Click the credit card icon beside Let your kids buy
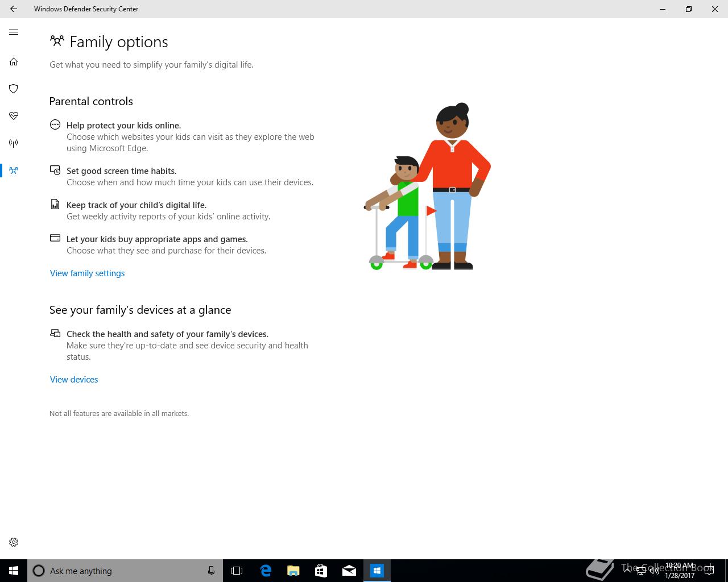Viewport: 728px width, 582px height. coord(55,238)
